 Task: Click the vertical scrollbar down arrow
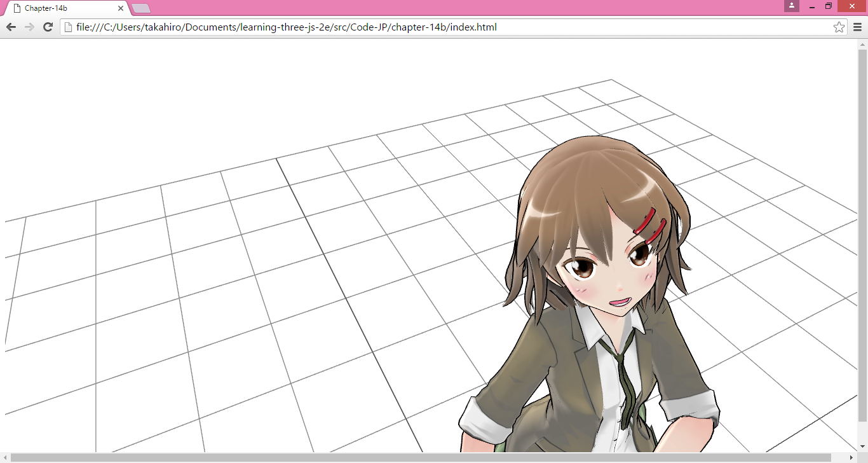862,448
